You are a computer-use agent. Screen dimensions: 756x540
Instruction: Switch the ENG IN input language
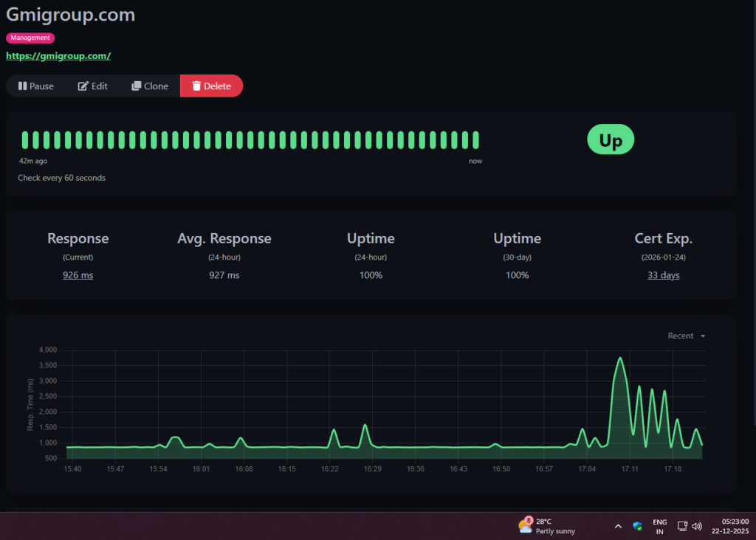tap(659, 526)
